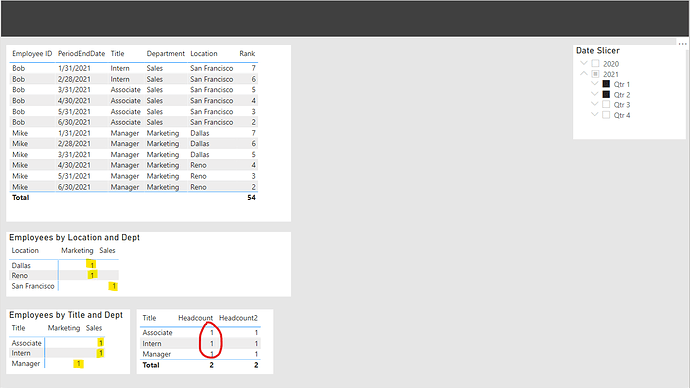Sort by Employee ID column header

click(x=32, y=54)
